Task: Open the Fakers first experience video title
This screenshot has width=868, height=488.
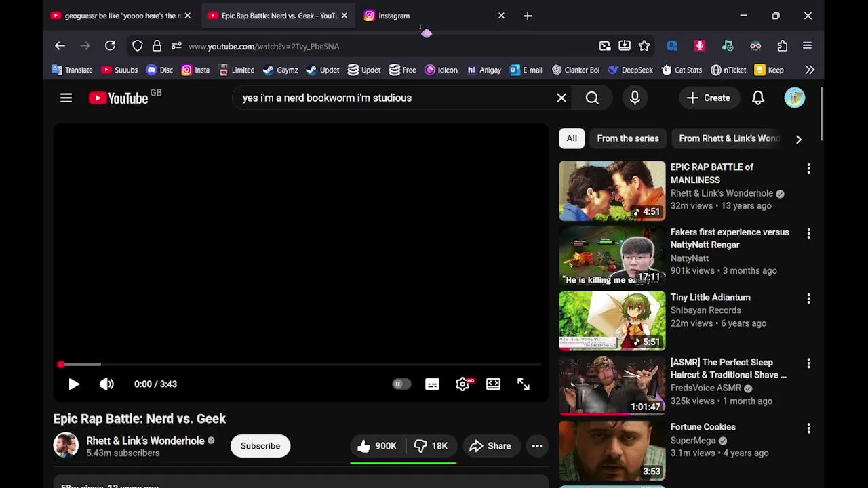Action: 730,239
